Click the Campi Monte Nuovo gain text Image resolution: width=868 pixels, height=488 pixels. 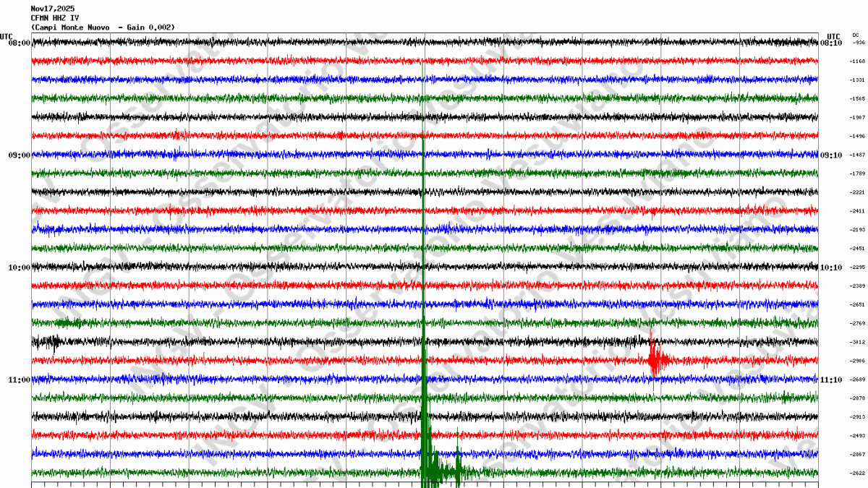(103, 27)
